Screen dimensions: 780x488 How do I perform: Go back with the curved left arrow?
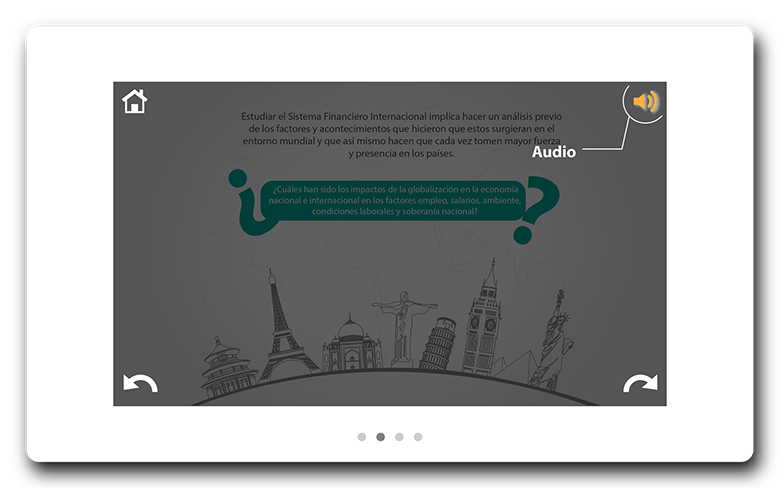click(x=139, y=383)
